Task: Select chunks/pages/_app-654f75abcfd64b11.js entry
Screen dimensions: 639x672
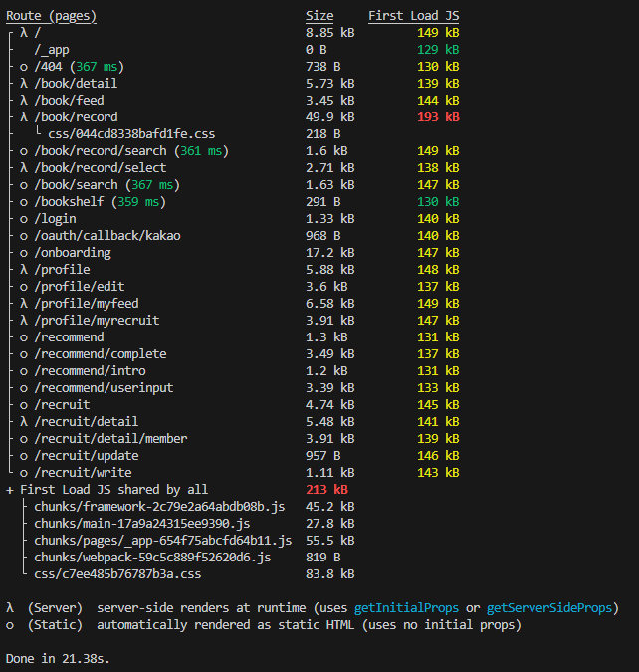Action: pos(163,541)
